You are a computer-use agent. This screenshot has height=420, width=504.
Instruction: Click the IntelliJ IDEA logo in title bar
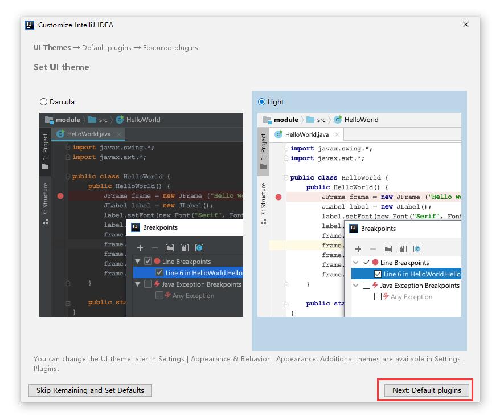30,25
